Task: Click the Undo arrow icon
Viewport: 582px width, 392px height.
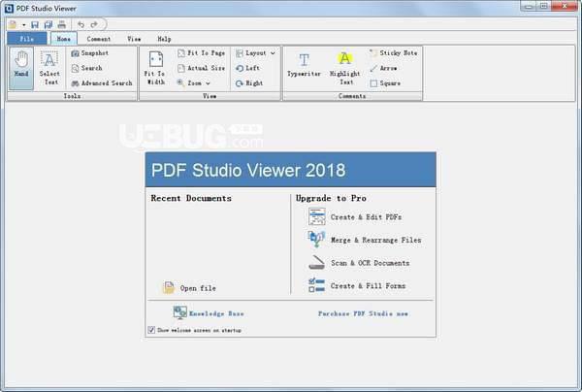Action: pyautogui.click(x=81, y=24)
